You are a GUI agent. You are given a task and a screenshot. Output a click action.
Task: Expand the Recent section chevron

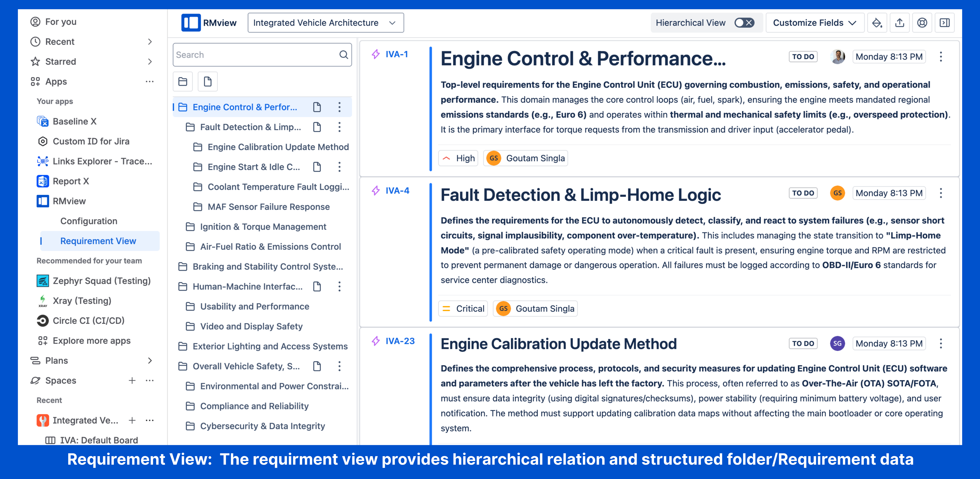(x=150, y=42)
